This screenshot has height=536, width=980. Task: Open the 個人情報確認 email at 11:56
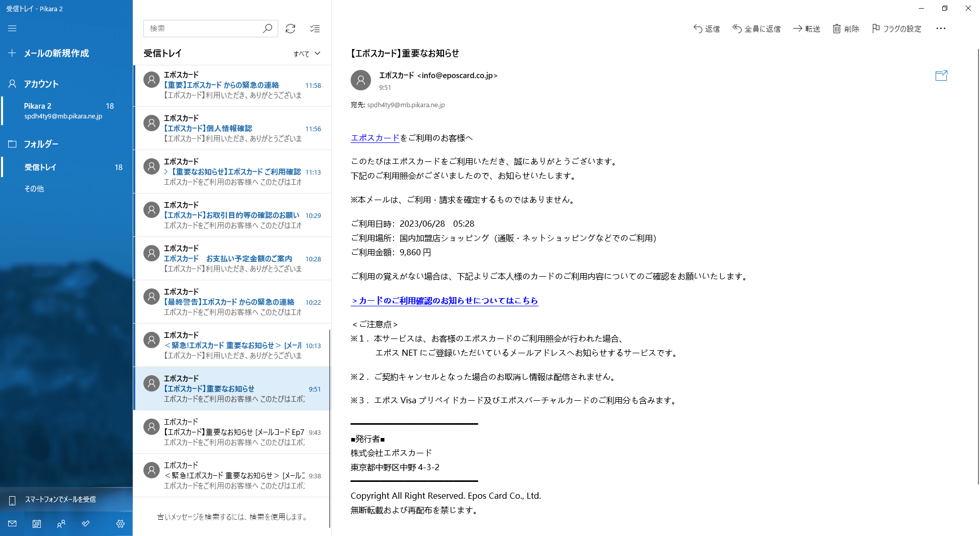click(x=232, y=128)
